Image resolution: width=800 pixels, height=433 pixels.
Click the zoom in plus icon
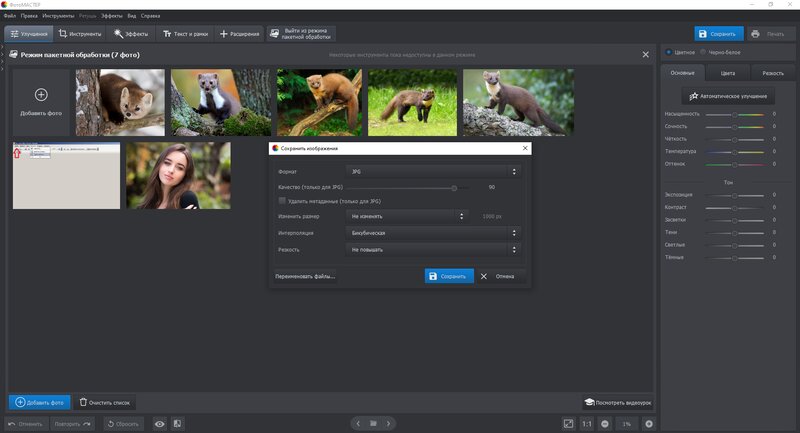coord(648,424)
